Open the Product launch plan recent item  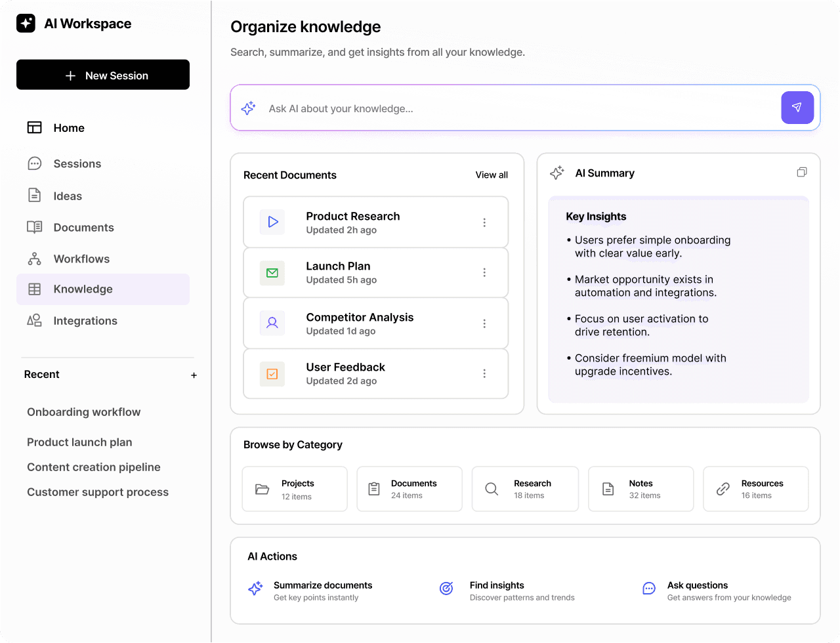tap(79, 442)
